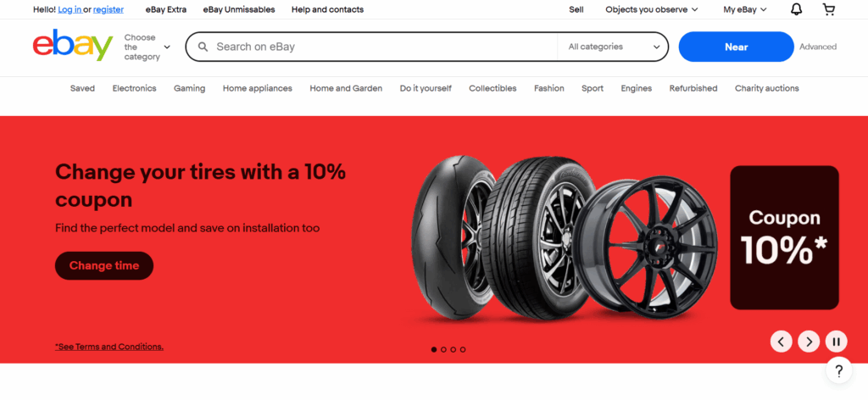Click the eBay logo
868x400 pixels.
click(x=73, y=46)
